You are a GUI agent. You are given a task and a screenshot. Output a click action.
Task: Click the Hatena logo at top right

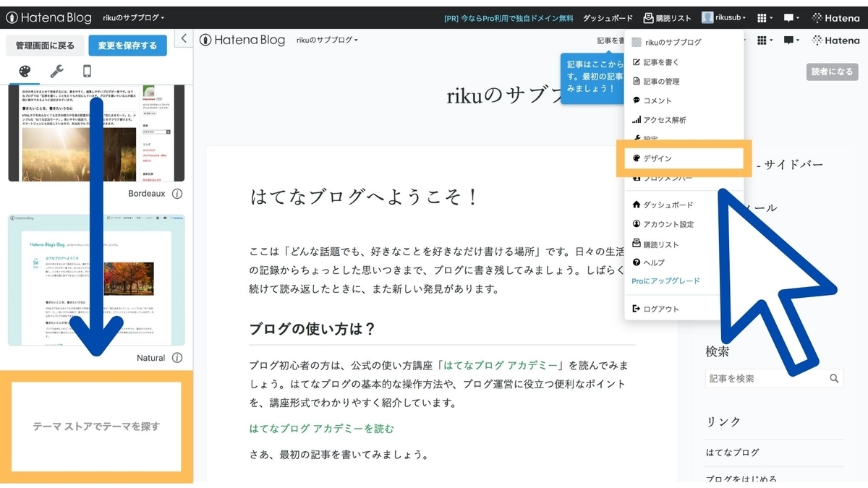pos(835,17)
